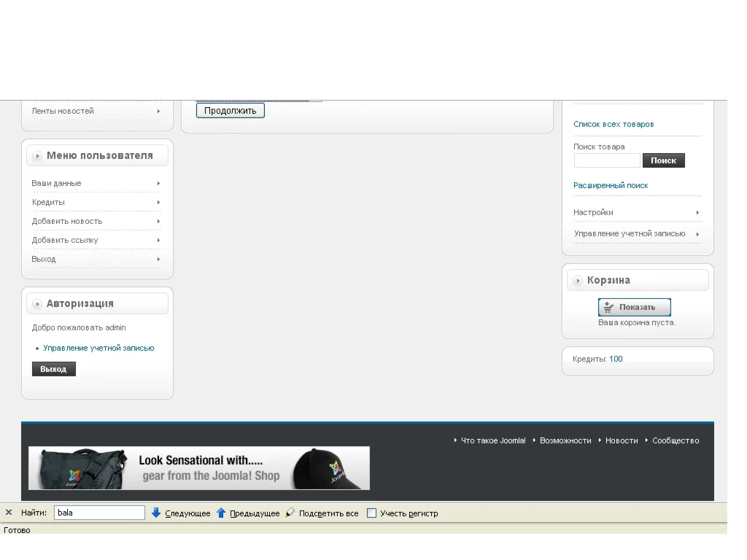Select Добавить новость menu item

(67, 222)
